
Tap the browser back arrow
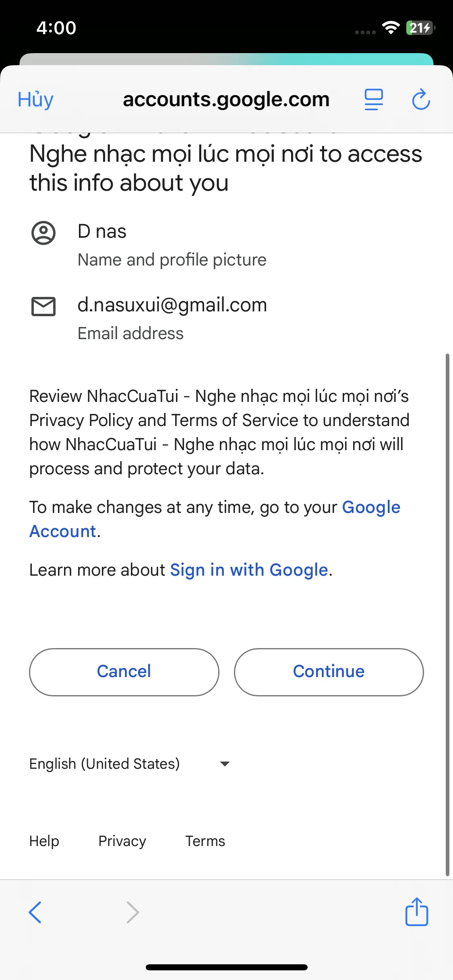pos(35,912)
